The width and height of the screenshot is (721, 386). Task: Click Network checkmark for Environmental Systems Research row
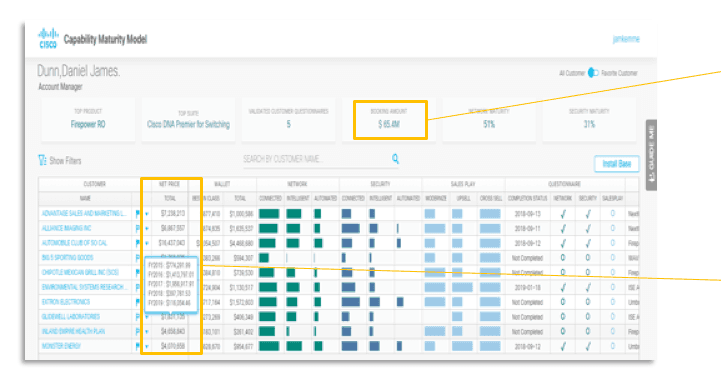coord(563,288)
